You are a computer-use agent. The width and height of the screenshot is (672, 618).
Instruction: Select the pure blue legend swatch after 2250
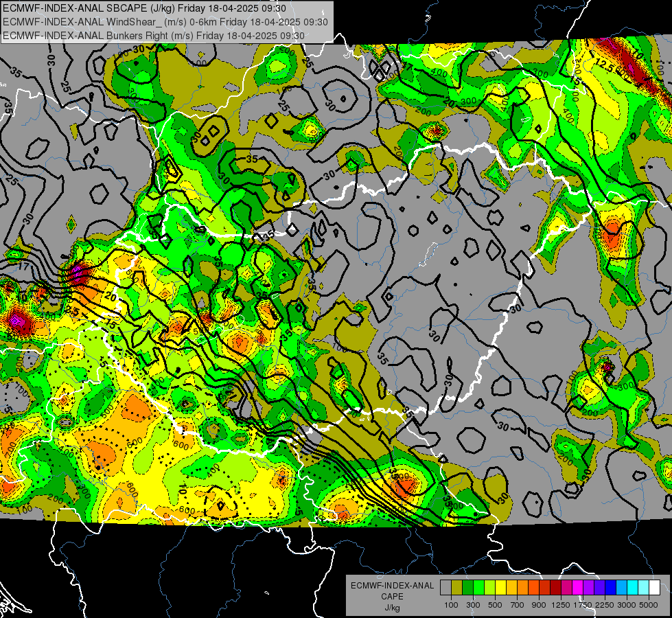pos(611,588)
